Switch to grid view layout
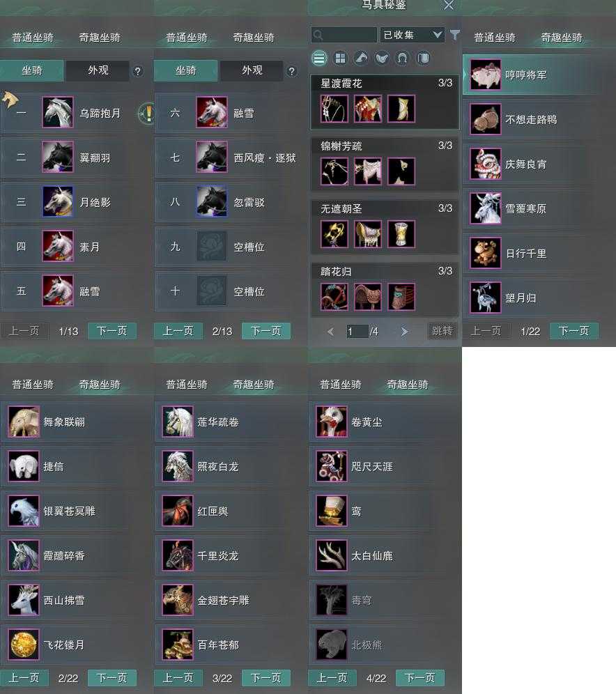The image size is (616, 694). coord(340,59)
